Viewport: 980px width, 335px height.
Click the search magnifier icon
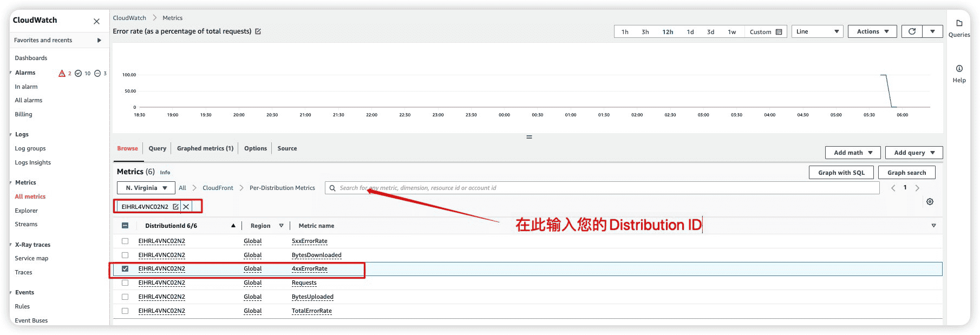(332, 188)
